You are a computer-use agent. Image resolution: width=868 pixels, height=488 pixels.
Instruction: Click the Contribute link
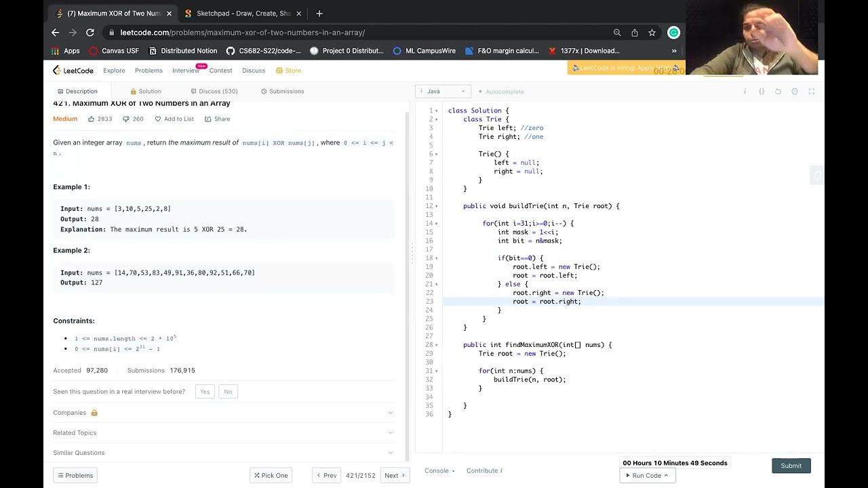(484, 470)
